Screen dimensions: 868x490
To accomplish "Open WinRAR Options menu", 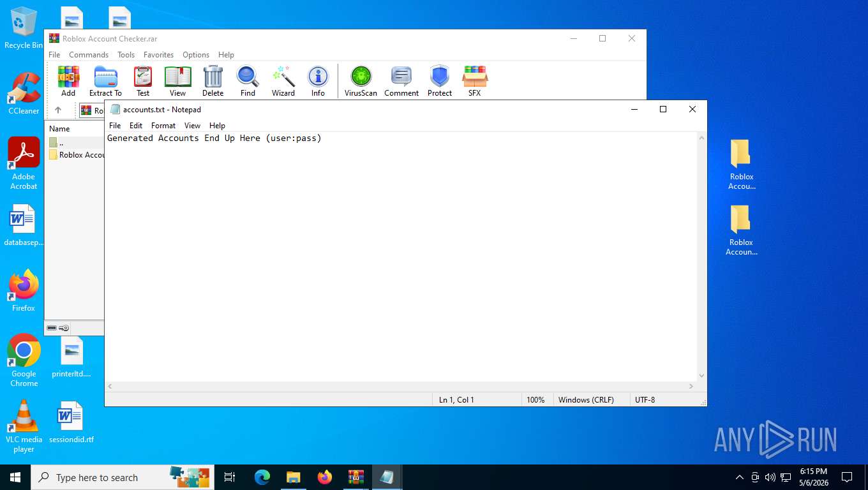I will tap(196, 55).
